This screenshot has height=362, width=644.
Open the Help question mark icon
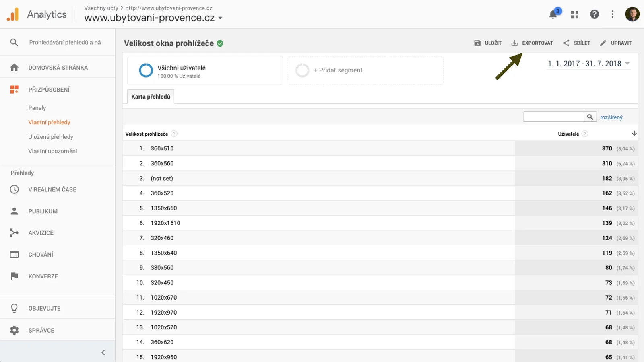point(594,14)
